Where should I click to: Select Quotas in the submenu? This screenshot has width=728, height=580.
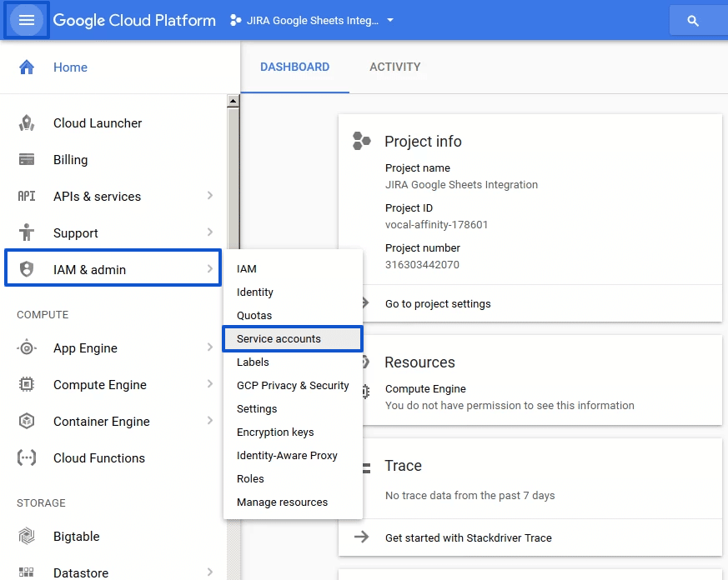click(x=293, y=316)
